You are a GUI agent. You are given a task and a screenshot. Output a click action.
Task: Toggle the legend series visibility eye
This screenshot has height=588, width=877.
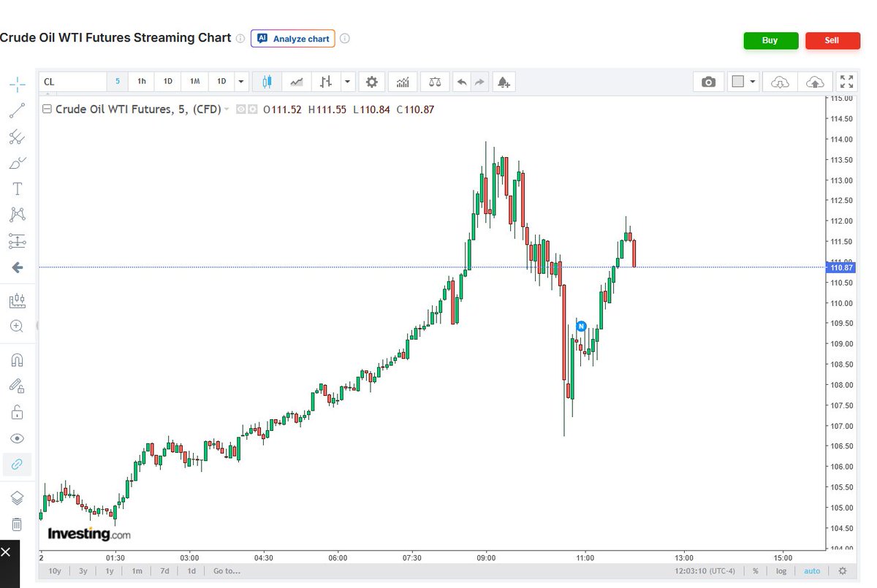point(240,110)
